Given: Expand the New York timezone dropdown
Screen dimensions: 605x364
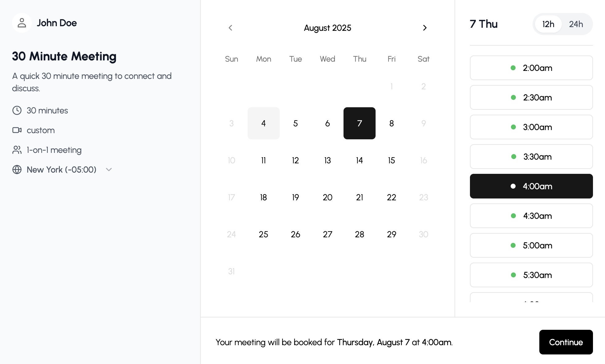Looking at the screenshot, I should (109, 170).
